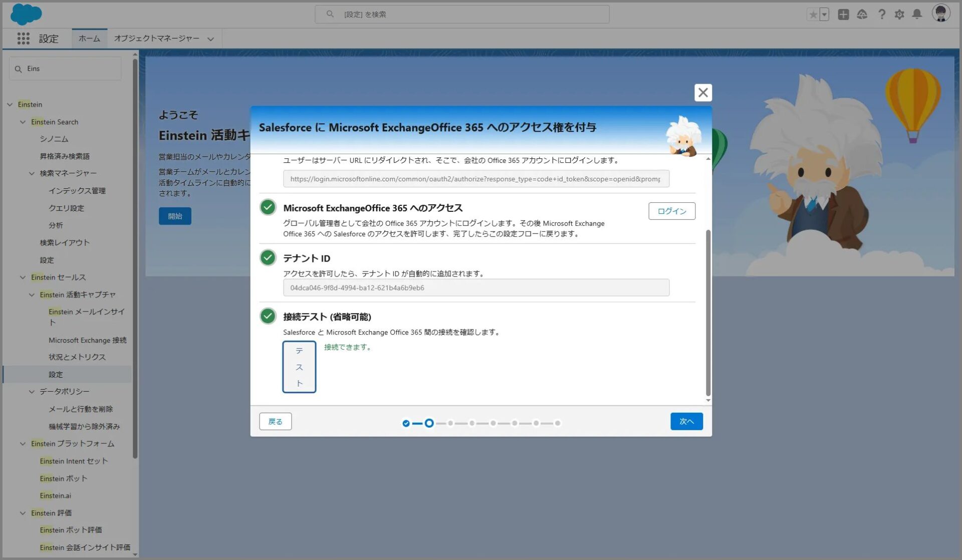This screenshot has width=962, height=560.
Task: Open the user profile avatar
Action: (x=940, y=14)
